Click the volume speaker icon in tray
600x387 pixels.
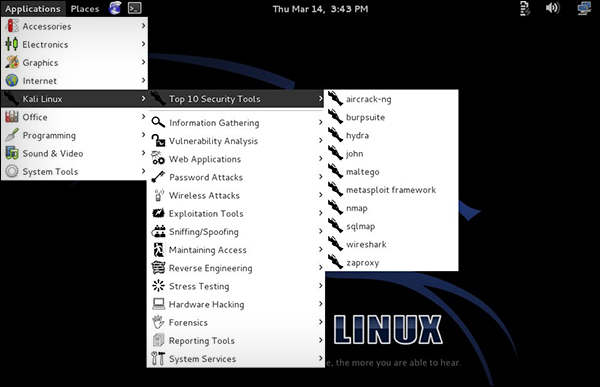[552, 8]
